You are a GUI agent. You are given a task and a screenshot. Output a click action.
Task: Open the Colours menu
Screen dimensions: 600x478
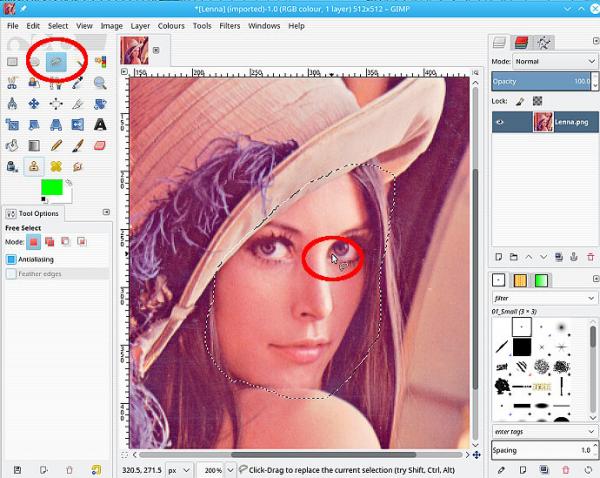point(171,26)
